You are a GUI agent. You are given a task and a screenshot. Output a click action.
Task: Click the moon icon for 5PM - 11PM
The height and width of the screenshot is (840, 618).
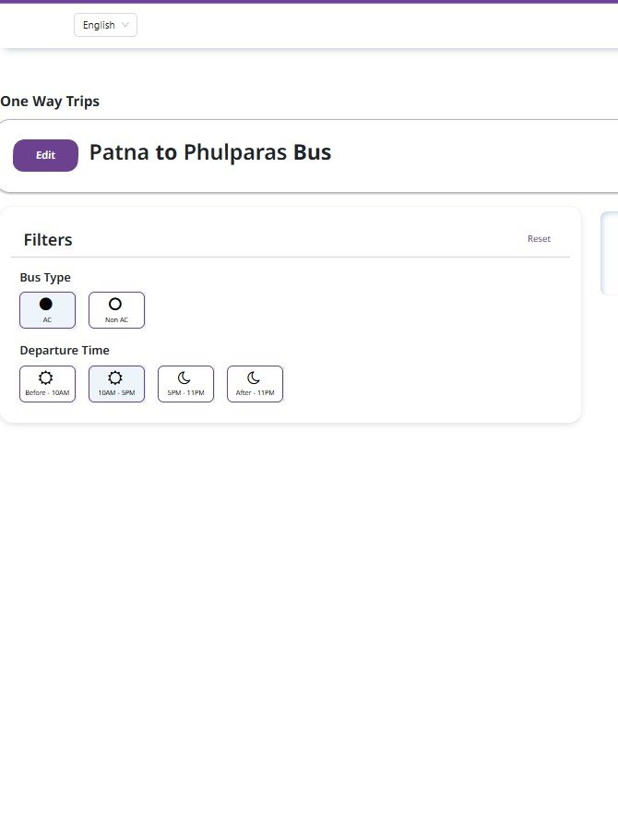tap(184, 378)
